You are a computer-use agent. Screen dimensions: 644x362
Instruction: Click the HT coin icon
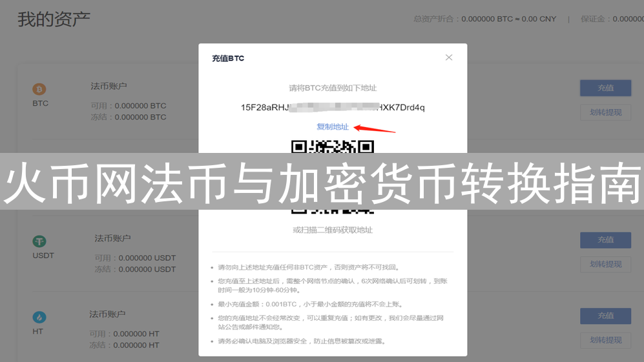(x=39, y=317)
